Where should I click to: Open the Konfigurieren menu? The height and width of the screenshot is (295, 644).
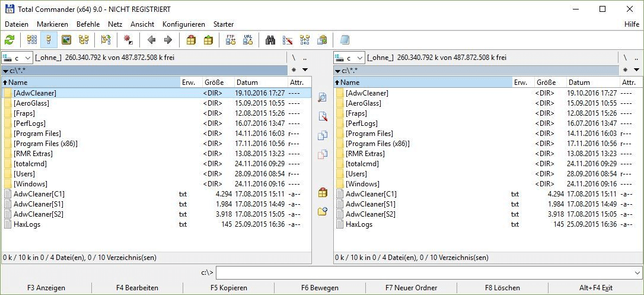pos(184,24)
